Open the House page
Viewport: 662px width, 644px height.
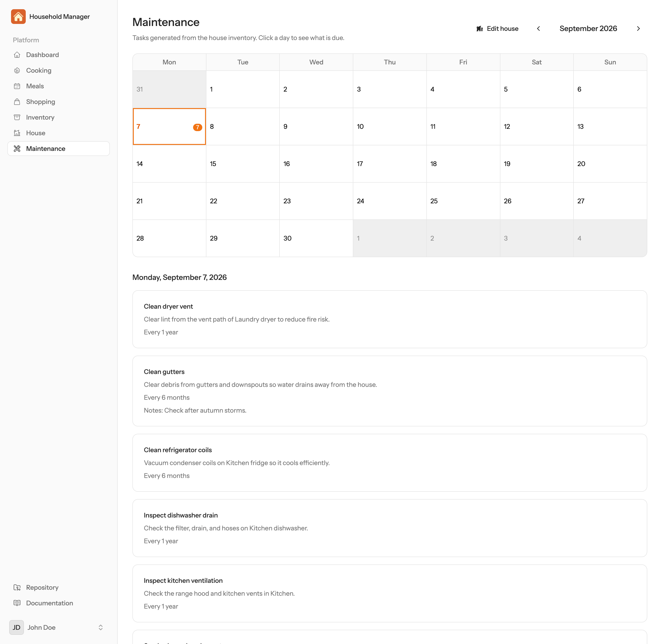point(58,133)
